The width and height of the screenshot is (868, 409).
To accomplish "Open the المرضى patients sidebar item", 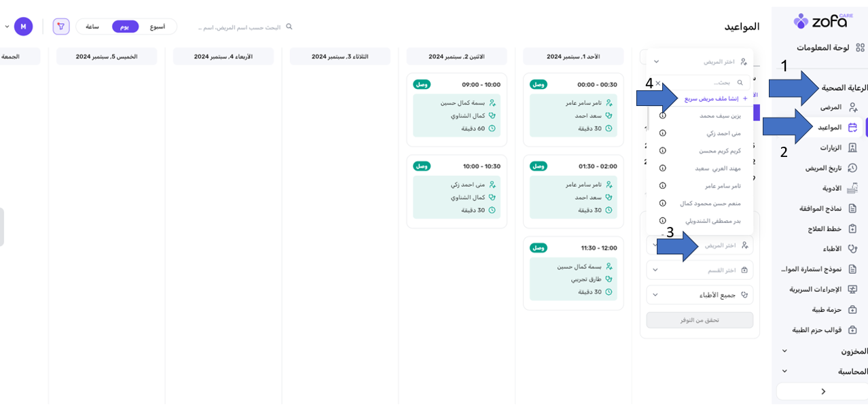I will tap(831, 107).
